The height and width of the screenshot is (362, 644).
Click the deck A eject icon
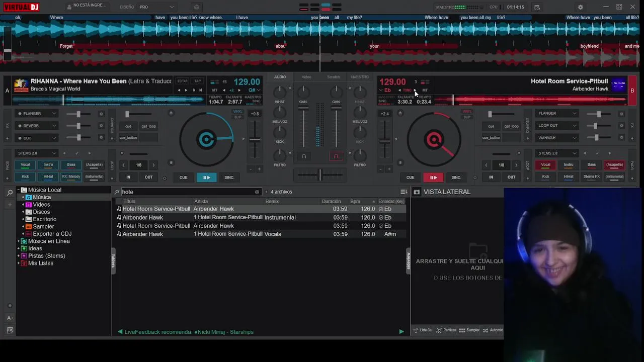pyautogui.click(x=171, y=113)
